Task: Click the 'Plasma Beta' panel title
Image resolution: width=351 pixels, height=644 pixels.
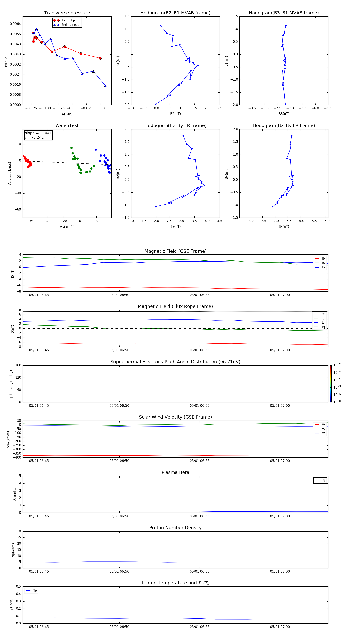Action: click(x=175, y=472)
